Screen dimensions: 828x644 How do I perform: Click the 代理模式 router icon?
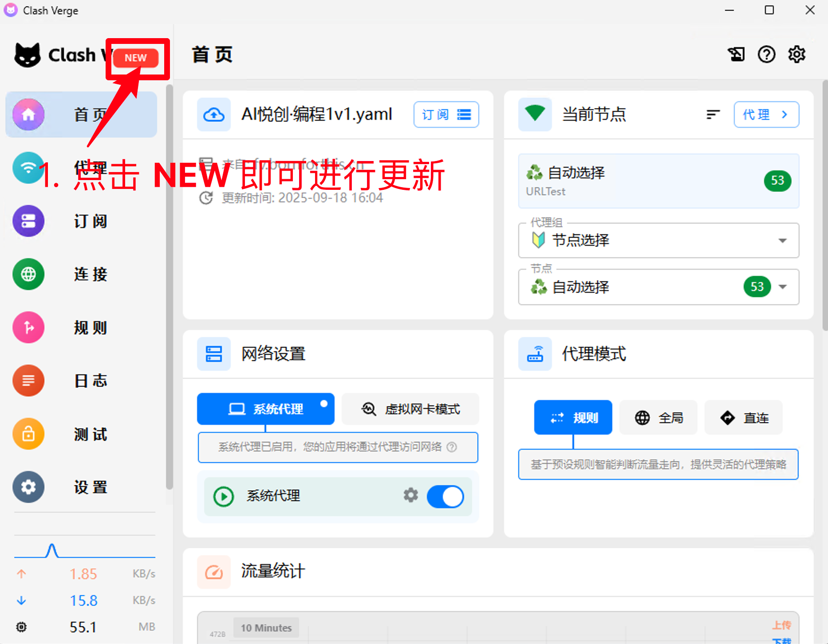coord(535,354)
